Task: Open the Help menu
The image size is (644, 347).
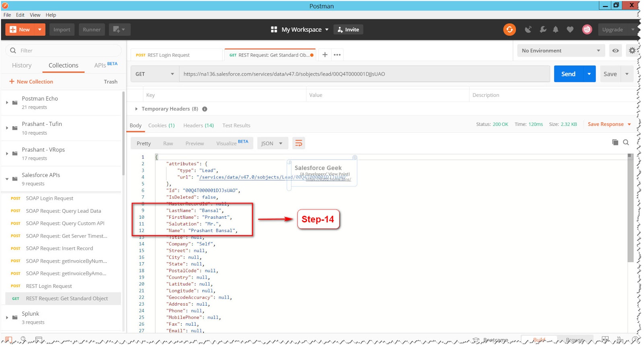Action: pyautogui.click(x=51, y=15)
